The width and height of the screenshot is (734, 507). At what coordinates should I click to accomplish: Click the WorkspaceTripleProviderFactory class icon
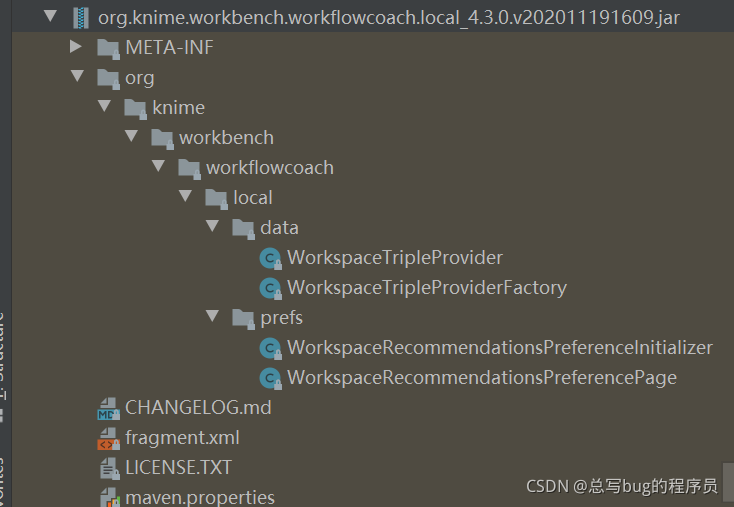pos(271,288)
